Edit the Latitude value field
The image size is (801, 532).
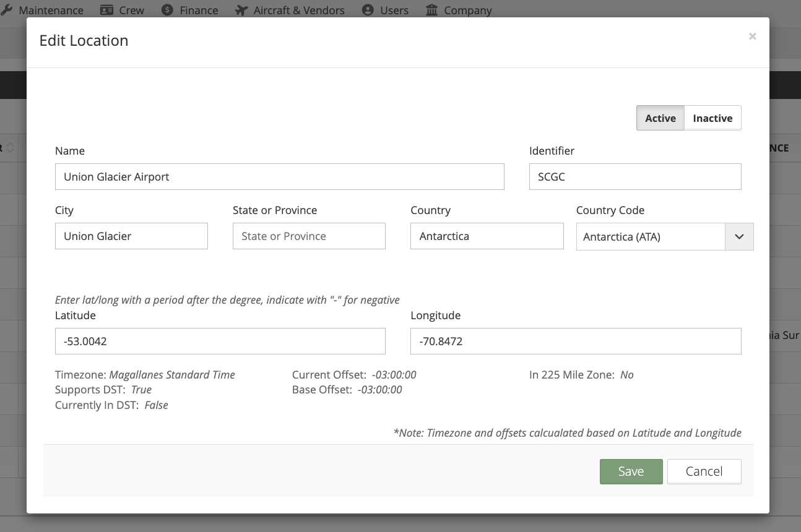pos(220,341)
